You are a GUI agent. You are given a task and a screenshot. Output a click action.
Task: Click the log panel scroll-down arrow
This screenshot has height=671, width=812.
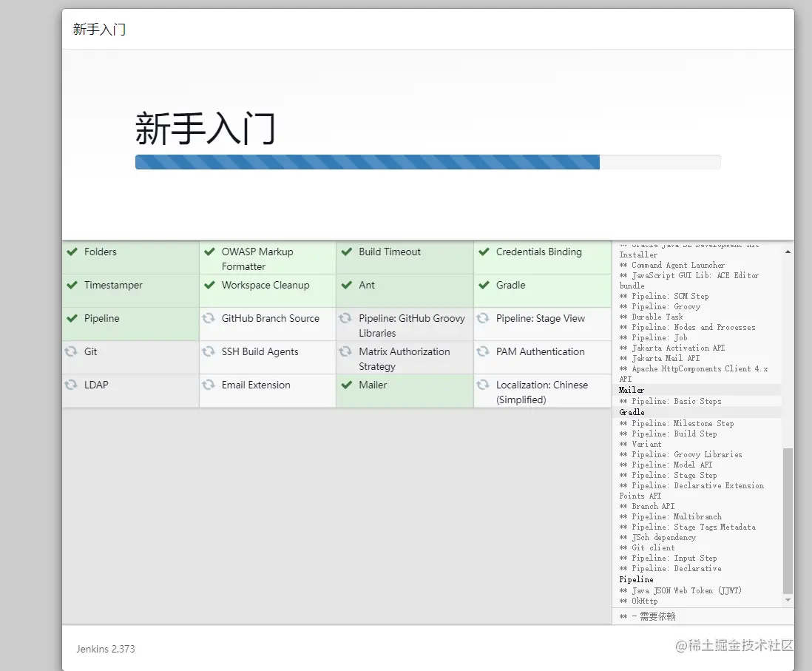[788, 600]
